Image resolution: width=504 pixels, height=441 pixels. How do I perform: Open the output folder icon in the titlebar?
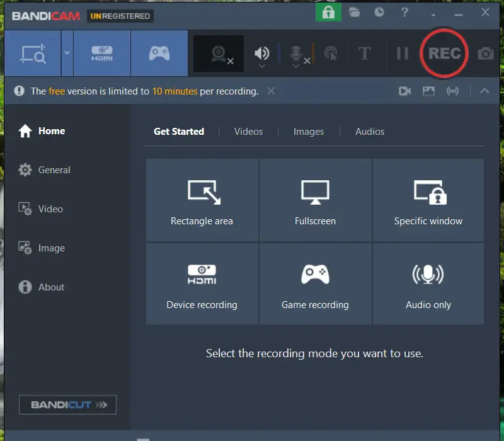355,12
